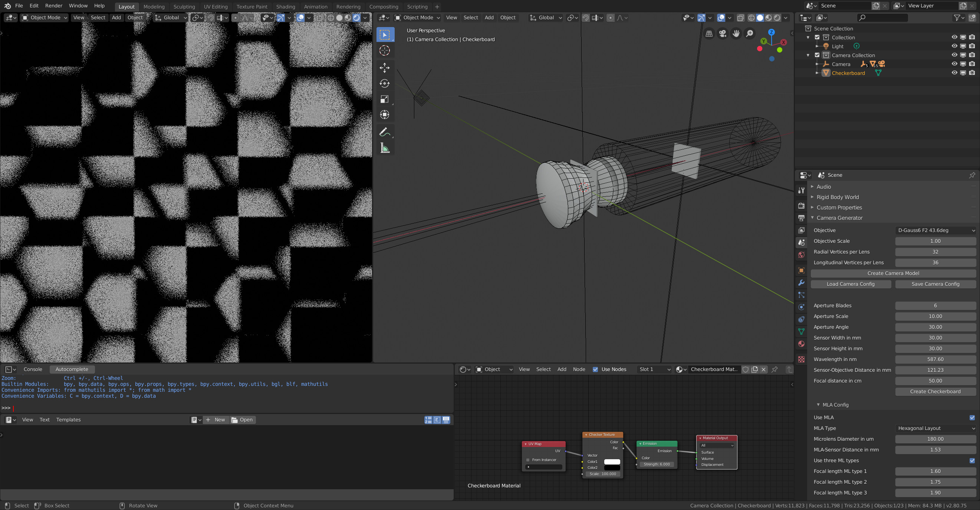Open the Render menu
The width and height of the screenshot is (980, 510).
pos(54,6)
